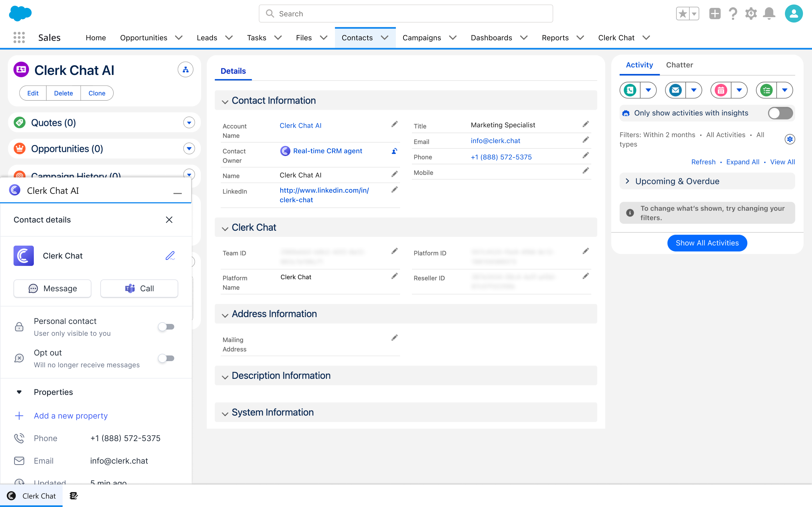Click the Show All Activities button
Image resolution: width=812 pixels, height=507 pixels.
[x=707, y=243]
